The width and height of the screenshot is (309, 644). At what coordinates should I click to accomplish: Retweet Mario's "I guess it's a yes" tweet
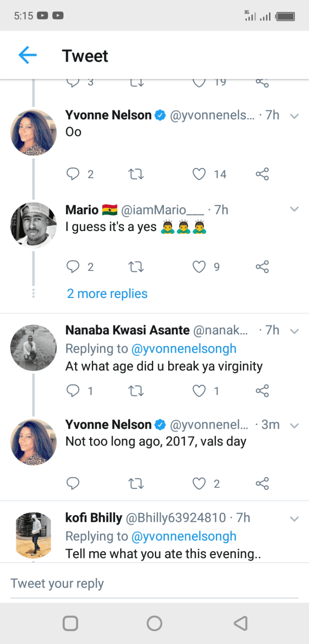136,266
